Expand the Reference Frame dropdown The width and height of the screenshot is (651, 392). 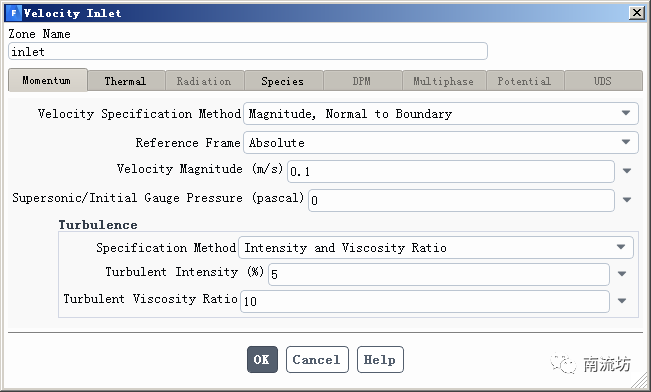point(441,142)
